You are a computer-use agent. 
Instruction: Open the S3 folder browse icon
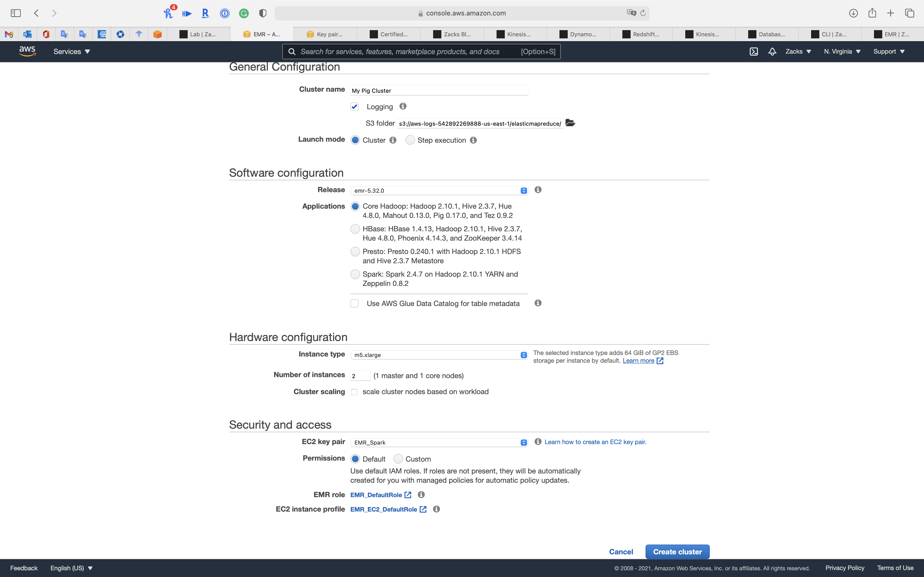(x=570, y=123)
